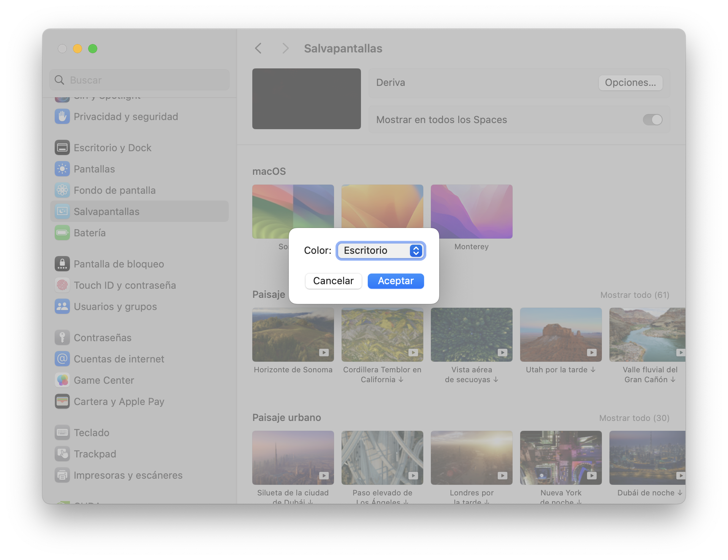Click the Aceptar button
This screenshot has width=728, height=560.
coord(396,281)
